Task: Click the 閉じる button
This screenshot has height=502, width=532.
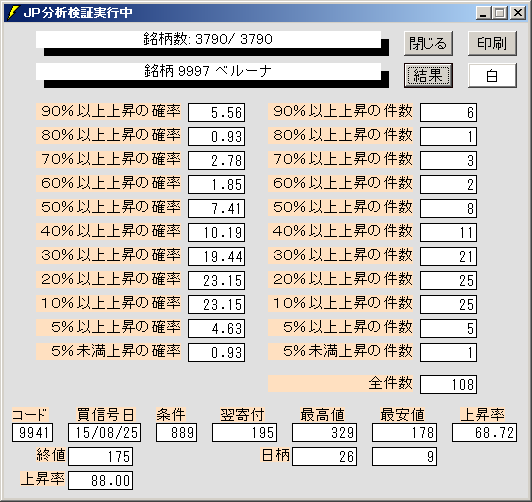Action: coord(428,43)
